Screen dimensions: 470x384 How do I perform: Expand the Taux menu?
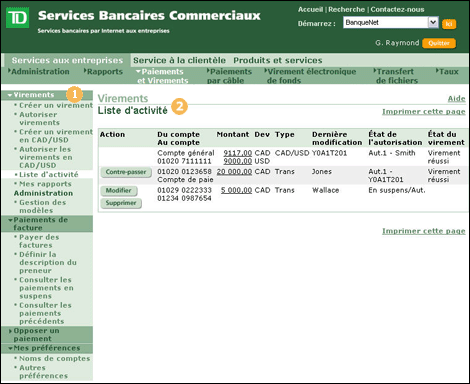(447, 72)
